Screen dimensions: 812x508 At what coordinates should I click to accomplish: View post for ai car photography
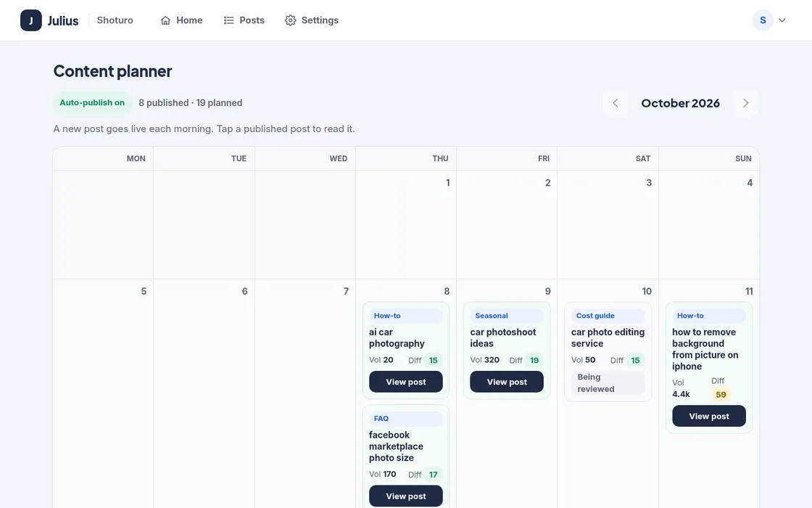(406, 382)
